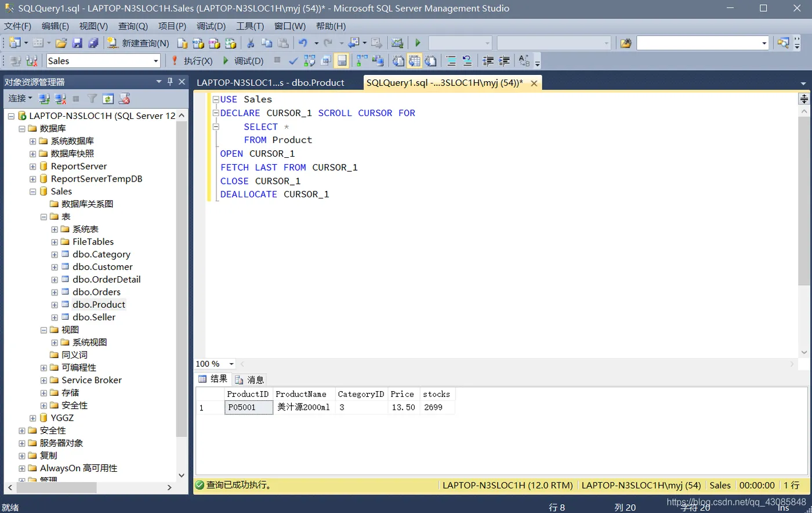
Task: Click the XMLA Query icon
Action: (x=231, y=43)
